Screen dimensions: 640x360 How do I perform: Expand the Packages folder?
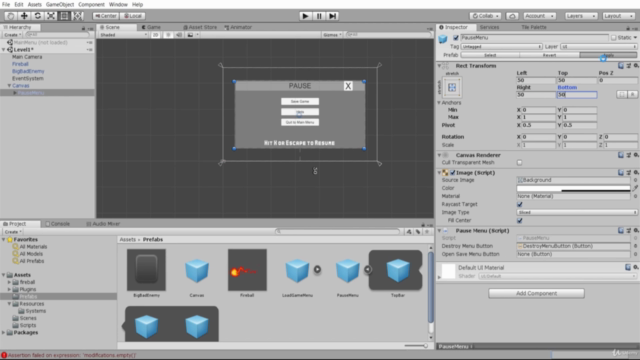click(4, 333)
